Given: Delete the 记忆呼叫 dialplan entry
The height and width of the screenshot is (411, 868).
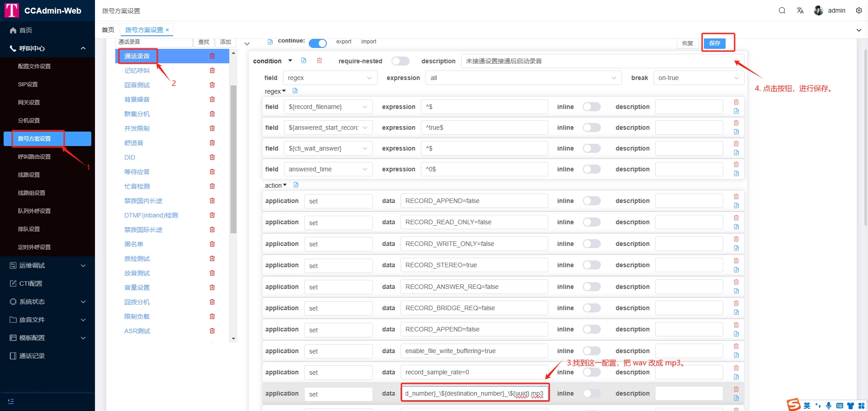Looking at the screenshot, I should coord(212,71).
